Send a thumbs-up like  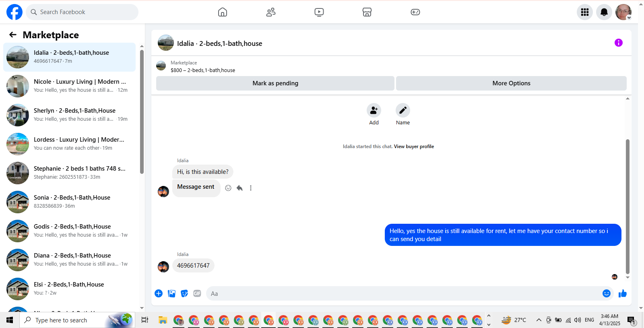[x=623, y=293]
